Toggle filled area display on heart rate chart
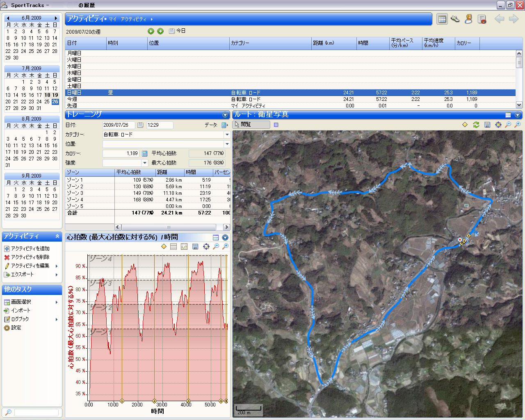 click(184, 247)
